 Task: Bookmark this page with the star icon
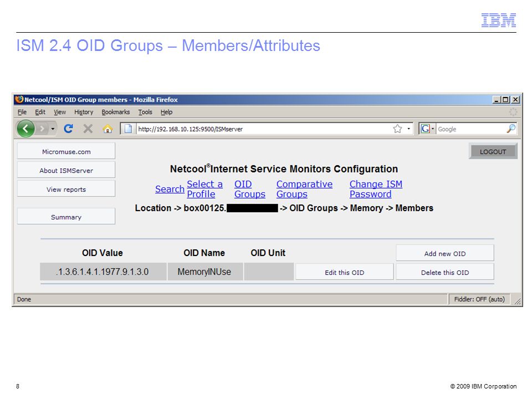[397, 129]
